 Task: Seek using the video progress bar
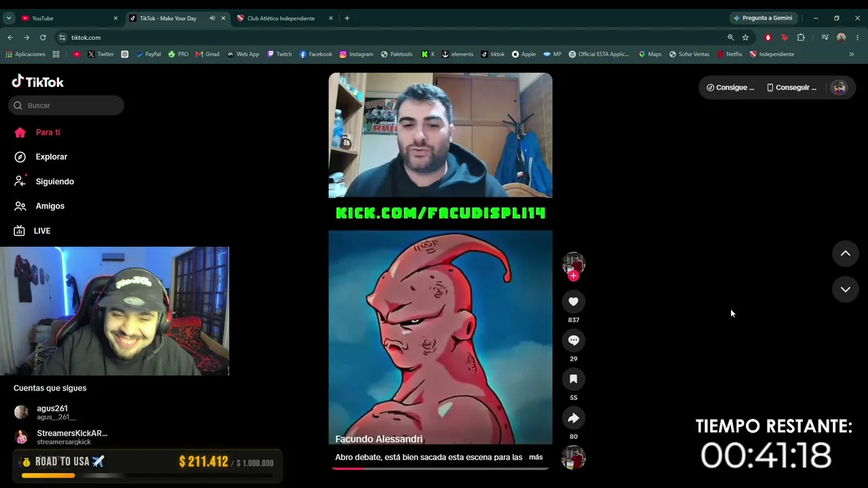tap(440, 468)
